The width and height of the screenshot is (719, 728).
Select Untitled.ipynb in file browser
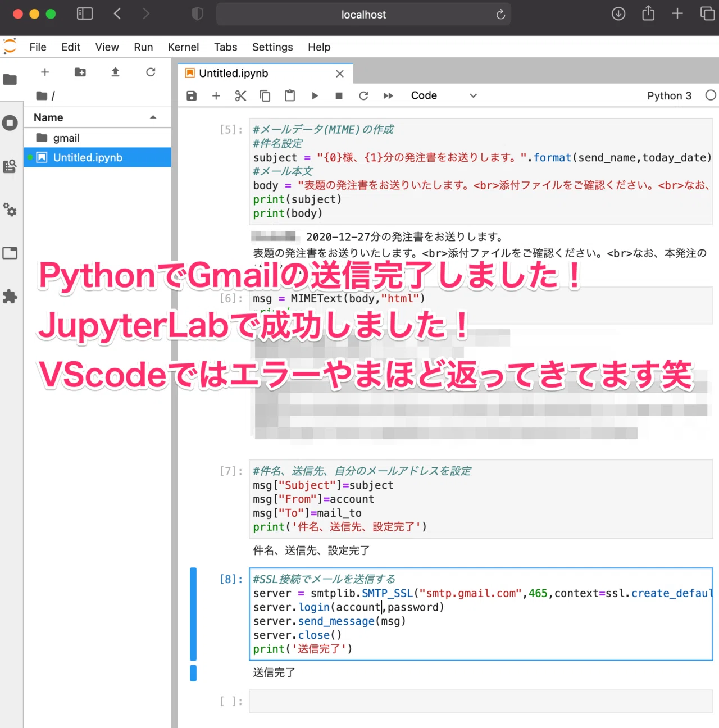[x=97, y=158]
